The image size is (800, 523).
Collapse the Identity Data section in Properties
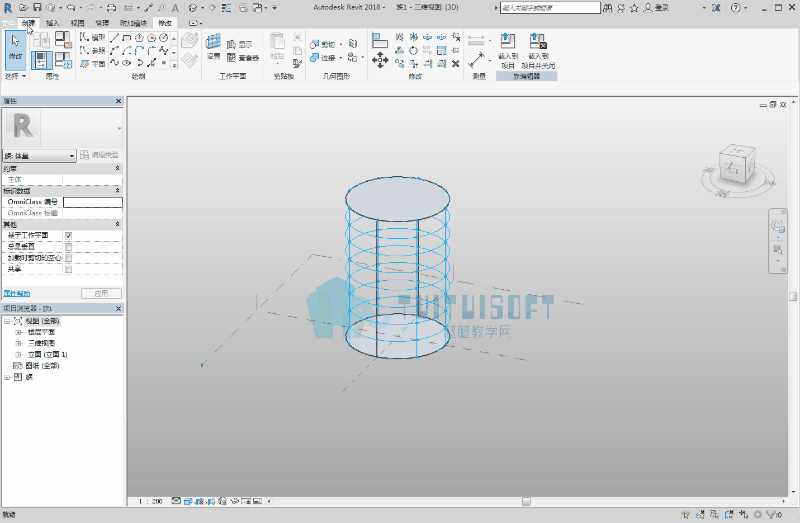(117, 190)
